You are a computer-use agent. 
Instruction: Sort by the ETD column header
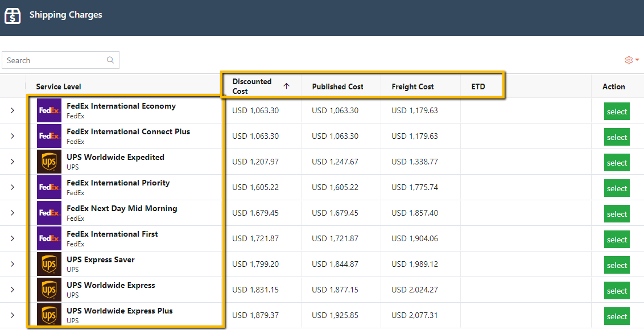pyautogui.click(x=478, y=86)
